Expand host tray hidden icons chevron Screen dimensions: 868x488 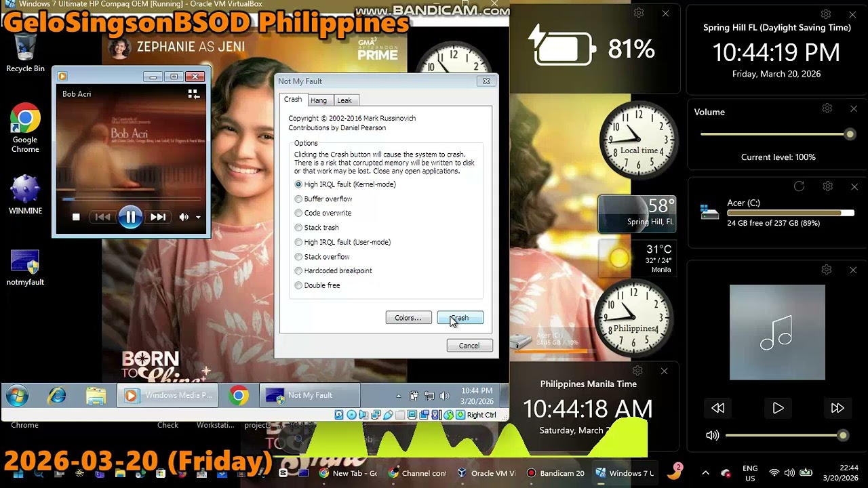point(705,473)
